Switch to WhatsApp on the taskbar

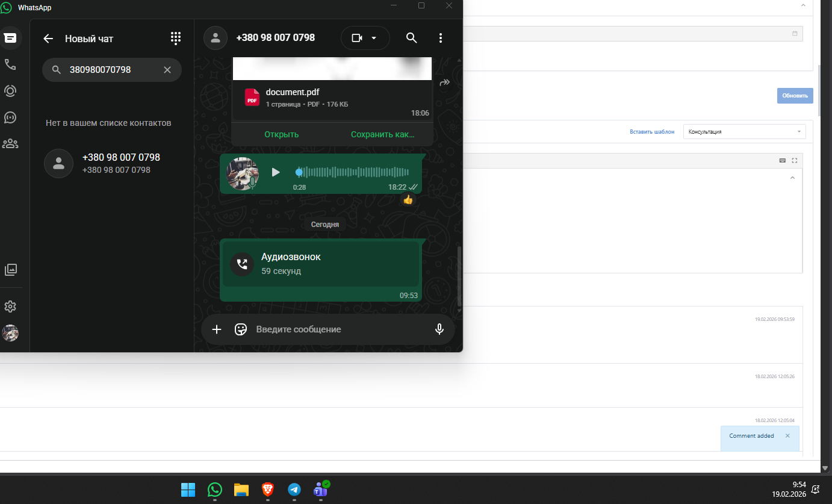tap(215, 490)
